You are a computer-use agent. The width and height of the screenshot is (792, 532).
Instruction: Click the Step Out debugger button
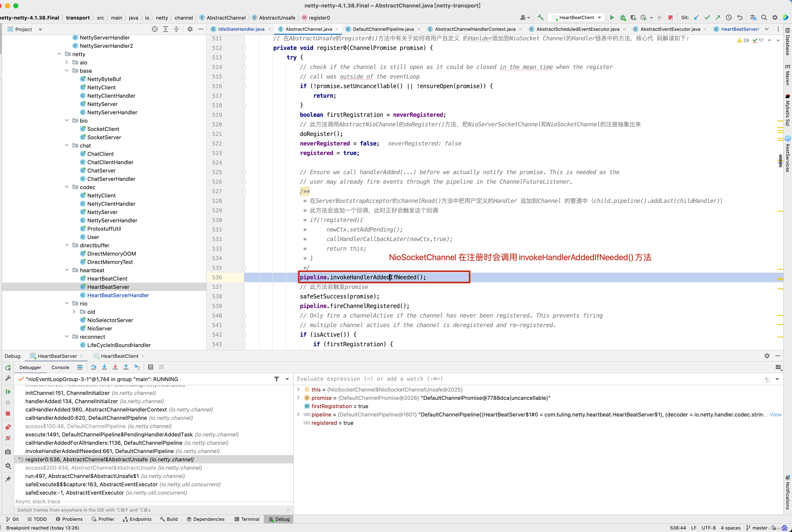(126, 367)
